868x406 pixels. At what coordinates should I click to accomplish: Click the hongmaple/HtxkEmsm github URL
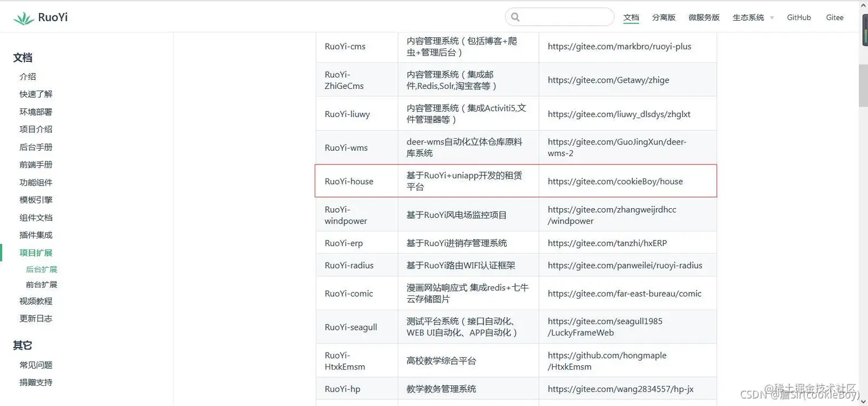(607, 361)
